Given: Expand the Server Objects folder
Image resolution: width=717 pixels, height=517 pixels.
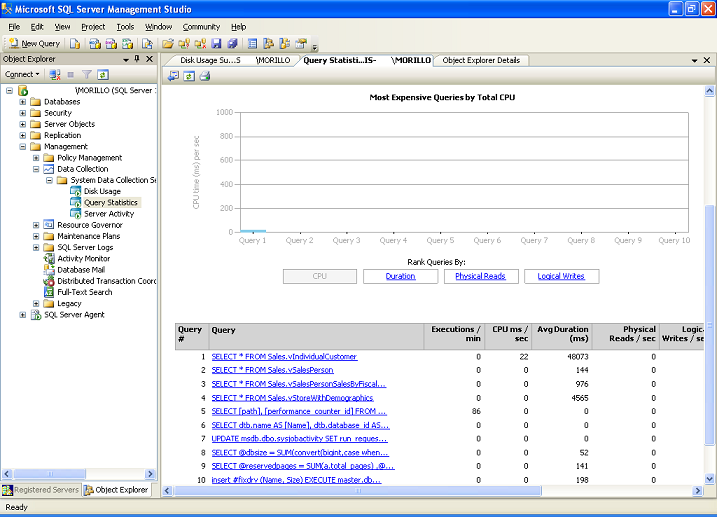Looking at the screenshot, I should point(22,124).
